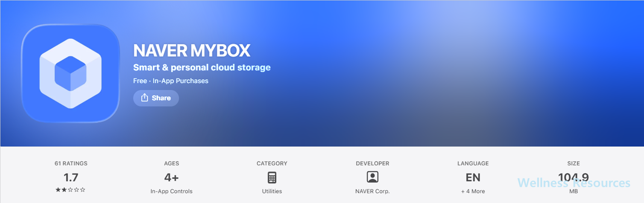Click the 'Free · In-App Purchases' text

(x=171, y=81)
